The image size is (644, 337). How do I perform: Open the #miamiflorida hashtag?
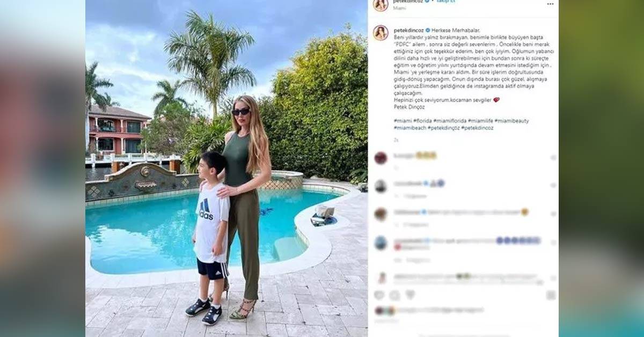(449, 121)
